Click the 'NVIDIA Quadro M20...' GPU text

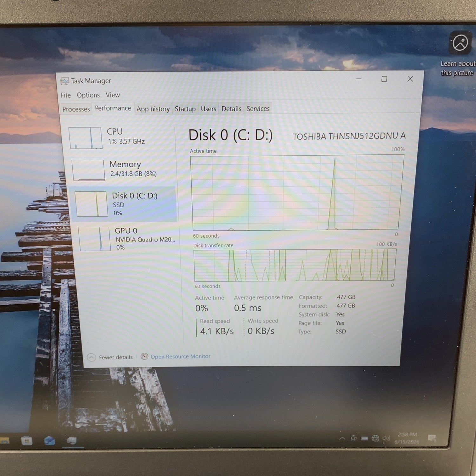click(x=145, y=240)
